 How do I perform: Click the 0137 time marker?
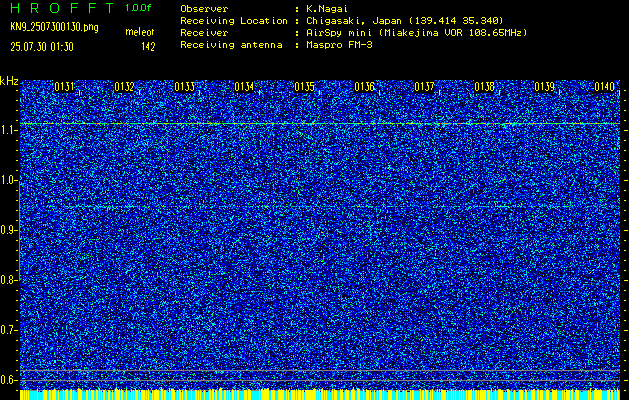(424, 87)
